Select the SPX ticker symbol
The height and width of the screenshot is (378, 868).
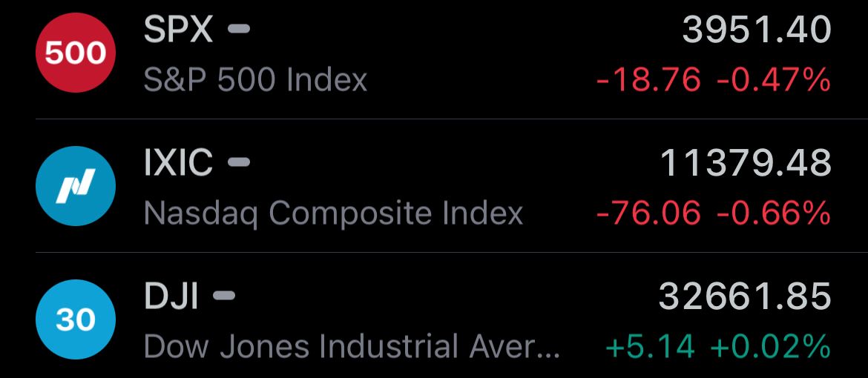(x=178, y=29)
